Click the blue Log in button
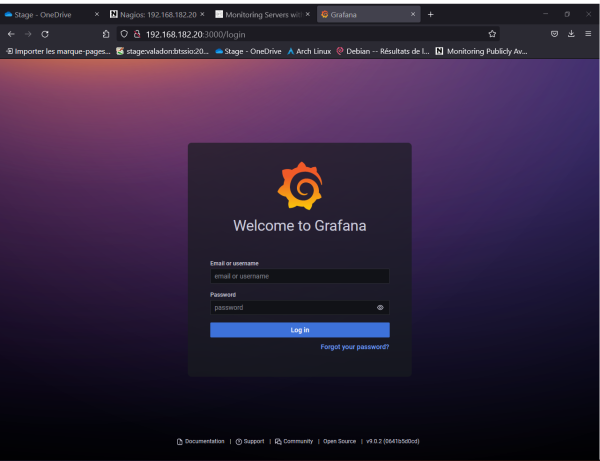Image resolution: width=600 pixels, height=461 pixels. (300, 330)
